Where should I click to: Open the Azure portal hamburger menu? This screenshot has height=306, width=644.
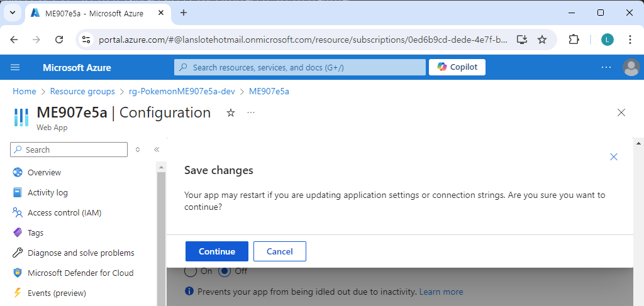15,67
